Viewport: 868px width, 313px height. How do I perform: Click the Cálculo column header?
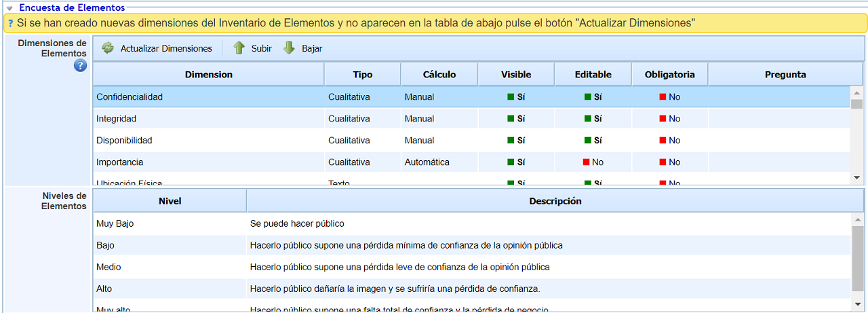[439, 75]
